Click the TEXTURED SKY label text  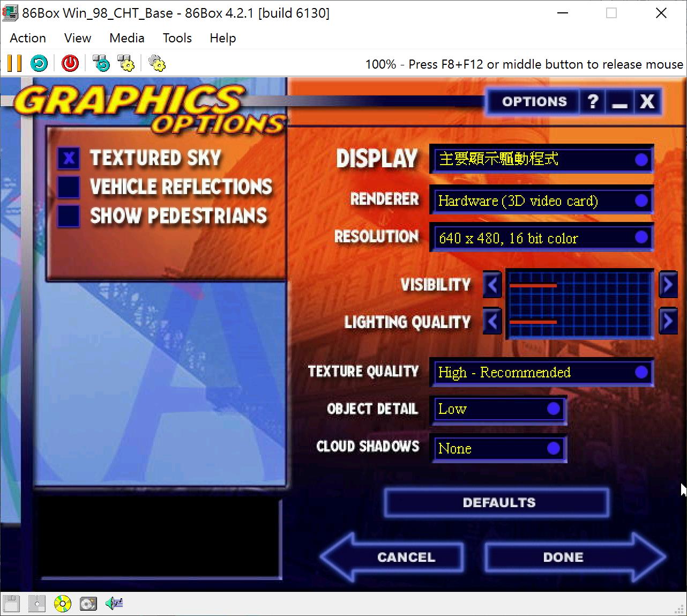pos(155,158)
